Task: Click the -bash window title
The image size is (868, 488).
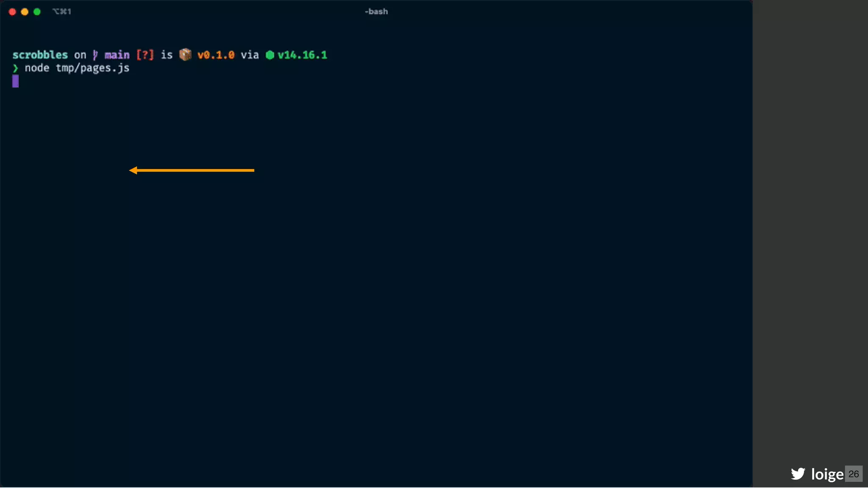Action: tap(376, 12)
